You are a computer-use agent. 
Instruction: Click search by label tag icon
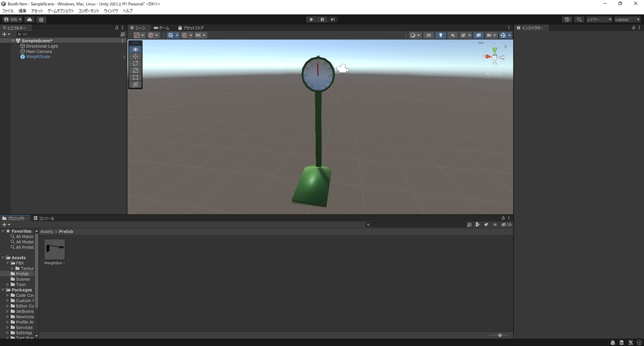[x=486, y=225]
